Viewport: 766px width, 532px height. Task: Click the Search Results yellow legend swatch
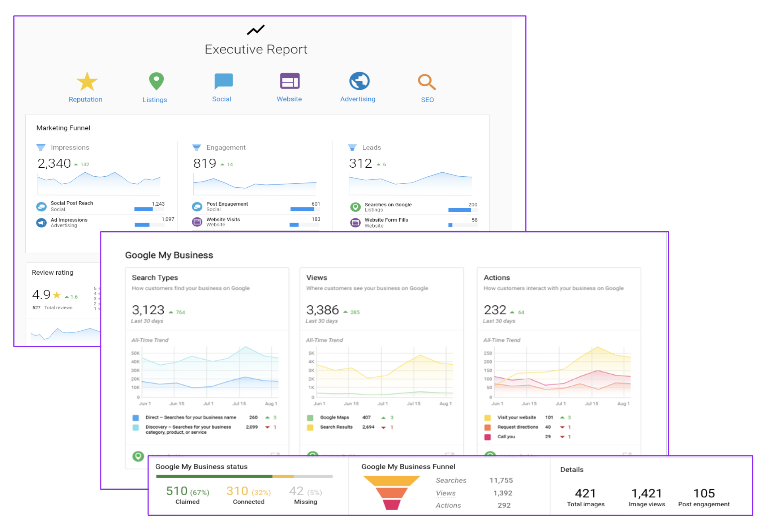tap(310, 428)
